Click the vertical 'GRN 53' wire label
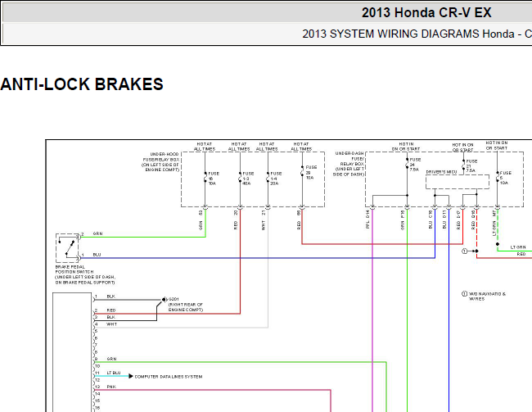Screen dimensions: 532x412 tap(201, 220)
